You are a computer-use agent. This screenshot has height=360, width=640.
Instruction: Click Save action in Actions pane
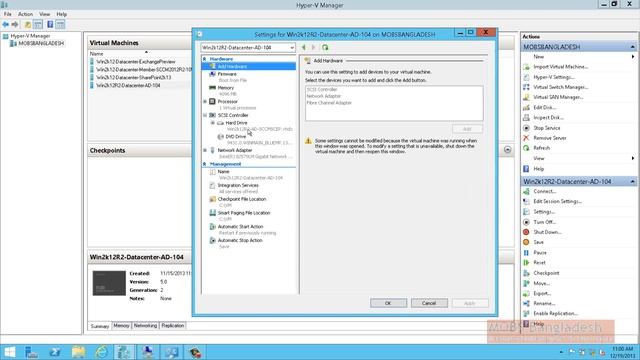(538, 242)
